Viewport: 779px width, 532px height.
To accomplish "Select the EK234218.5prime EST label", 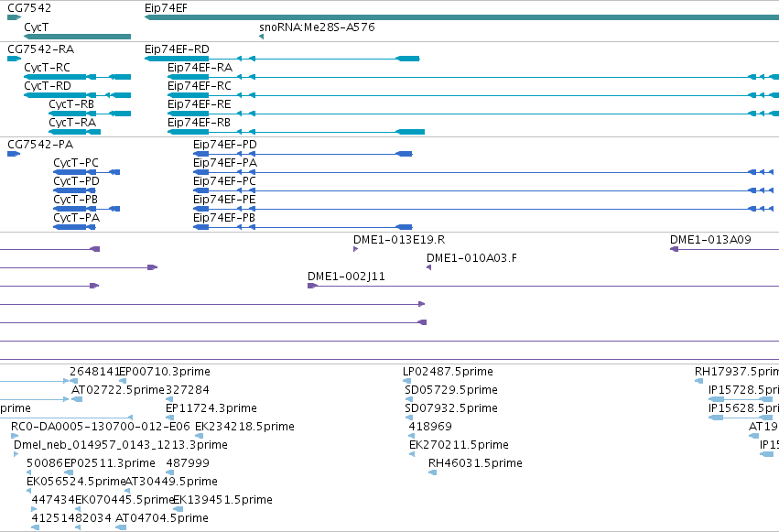I will tap(244, 426).
